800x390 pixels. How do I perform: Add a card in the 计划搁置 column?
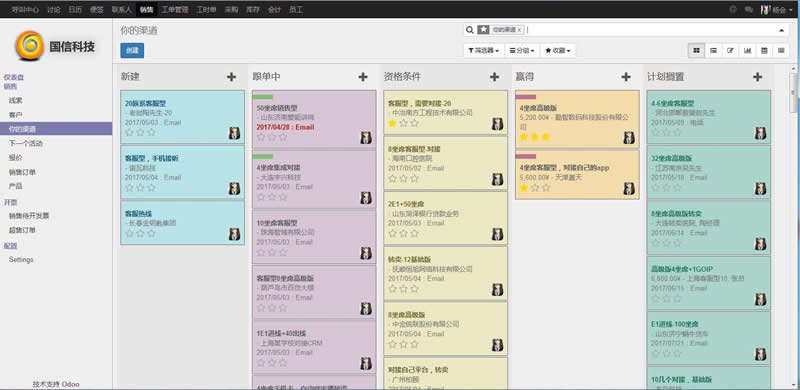(758, 77)
